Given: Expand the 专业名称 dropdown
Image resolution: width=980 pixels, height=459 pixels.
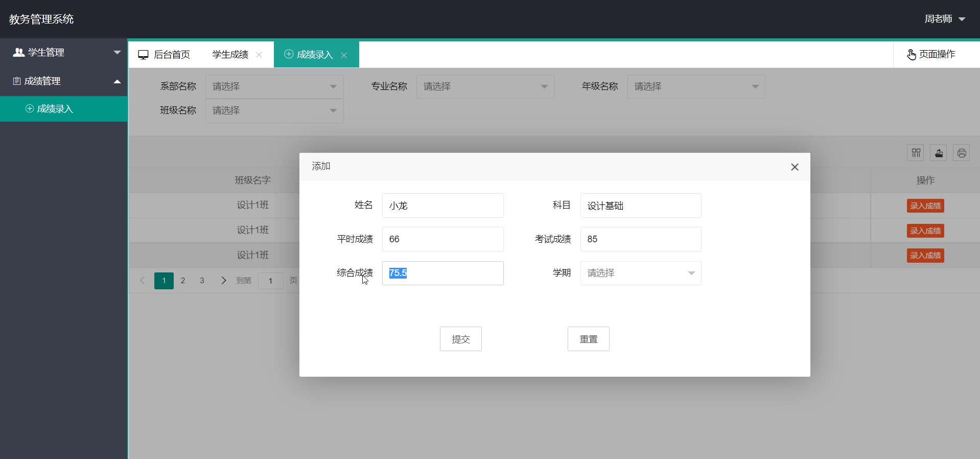Looking at the screenshot, I should (485, 87).
